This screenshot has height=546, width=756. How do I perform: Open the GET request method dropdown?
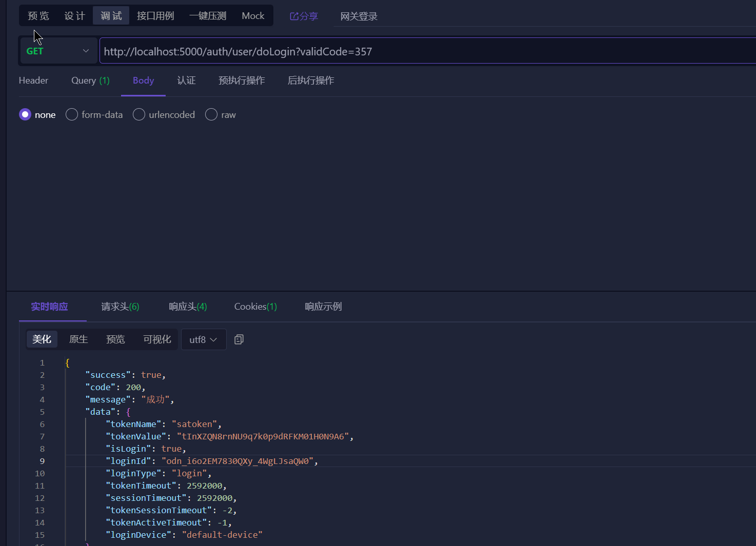58,51
